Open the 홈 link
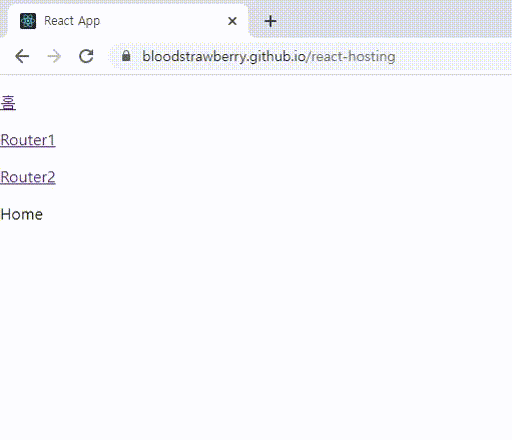The height and width of the screenshot is (440, 512). point(8,103)
